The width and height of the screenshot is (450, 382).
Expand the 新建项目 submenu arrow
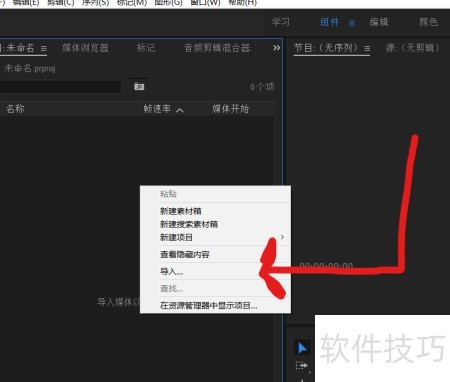[x=282, y=237]
